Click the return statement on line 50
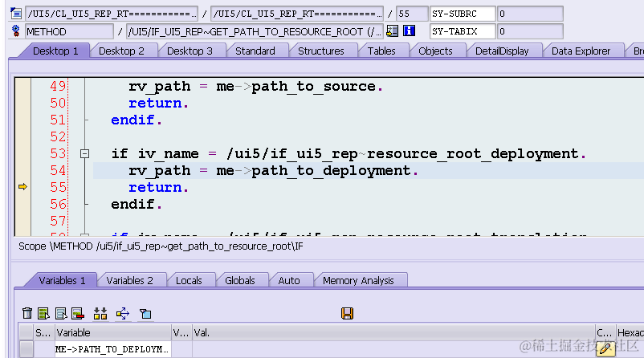Viewport: 644px width, 358px height. (155, 103)
